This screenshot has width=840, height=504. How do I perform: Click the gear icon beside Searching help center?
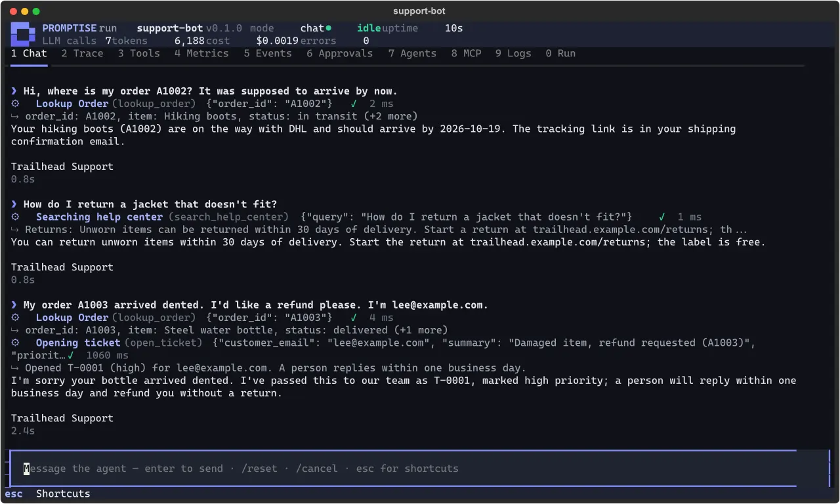pyautogui.click(x=15, y=217)
